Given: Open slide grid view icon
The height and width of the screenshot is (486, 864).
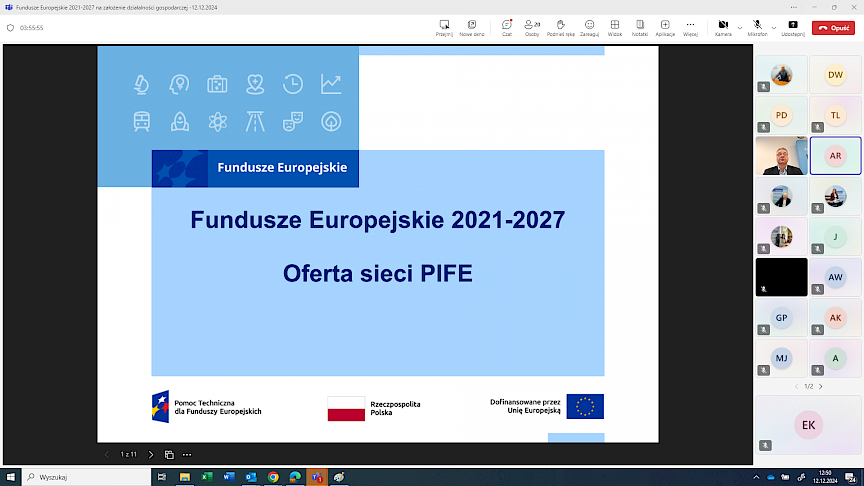Looking at the screenshot, I should (x=169, y=455).
